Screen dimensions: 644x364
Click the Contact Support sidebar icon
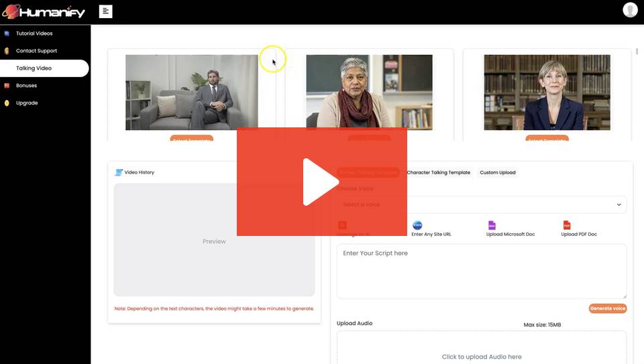click(7, 51)
